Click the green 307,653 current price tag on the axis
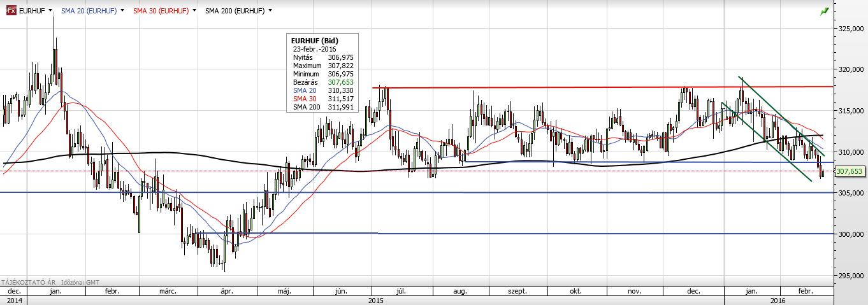Image resolution: width=868 pixels, height=305 pixels. click(849, 171)
